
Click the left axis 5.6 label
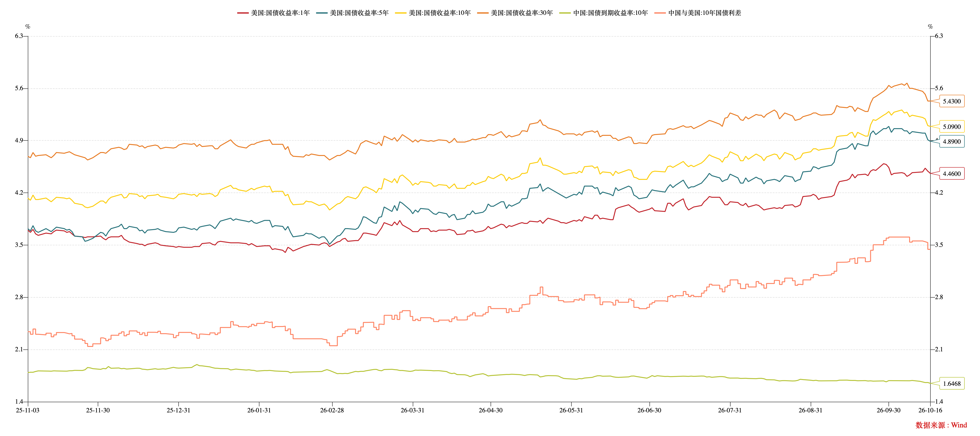point(19,88)
